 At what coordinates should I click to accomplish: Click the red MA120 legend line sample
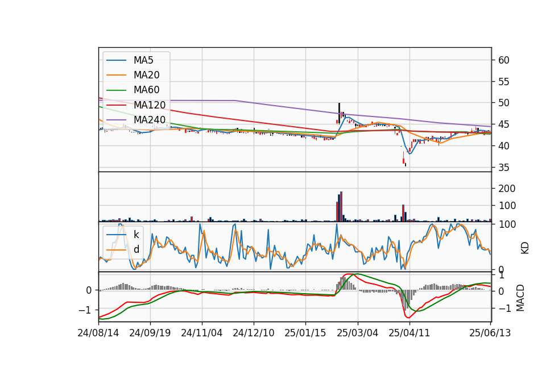click(x=116, y=105)
